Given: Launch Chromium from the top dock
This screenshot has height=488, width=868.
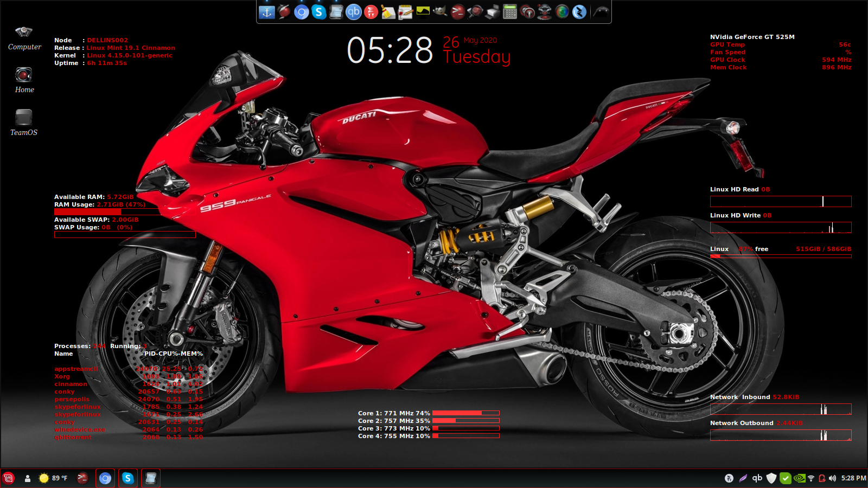Looking at the screenshot, I should click(x=301, y=12).
